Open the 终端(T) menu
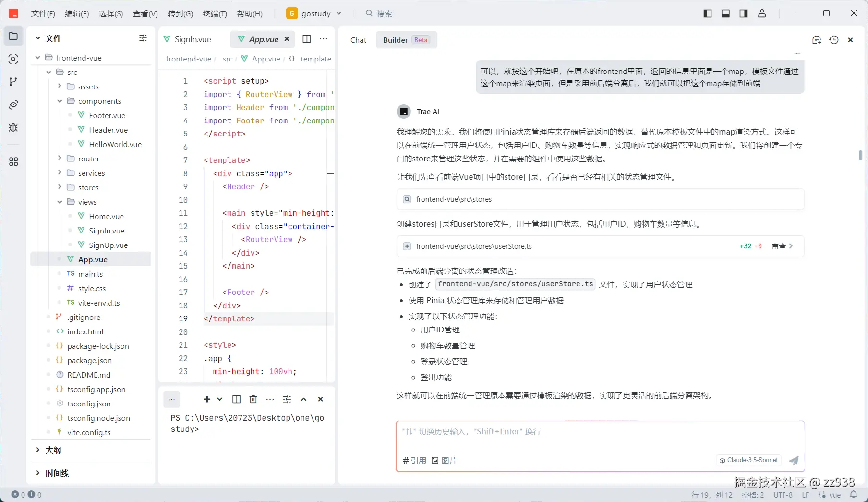 [x=215, y=13]
